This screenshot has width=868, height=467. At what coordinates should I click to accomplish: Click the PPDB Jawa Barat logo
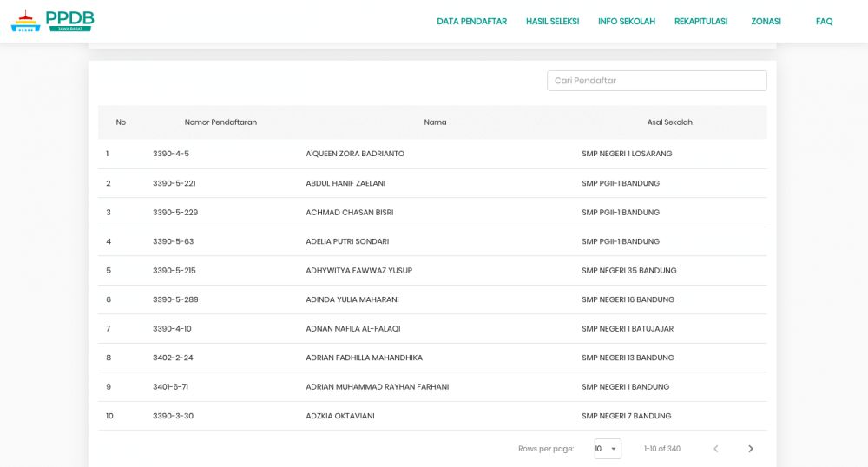[52, 21]
